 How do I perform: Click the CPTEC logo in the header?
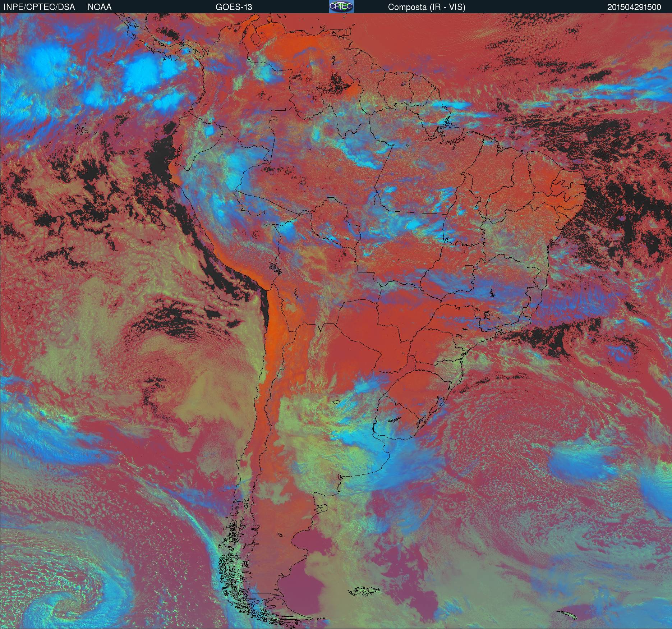(x=341, y=6)
